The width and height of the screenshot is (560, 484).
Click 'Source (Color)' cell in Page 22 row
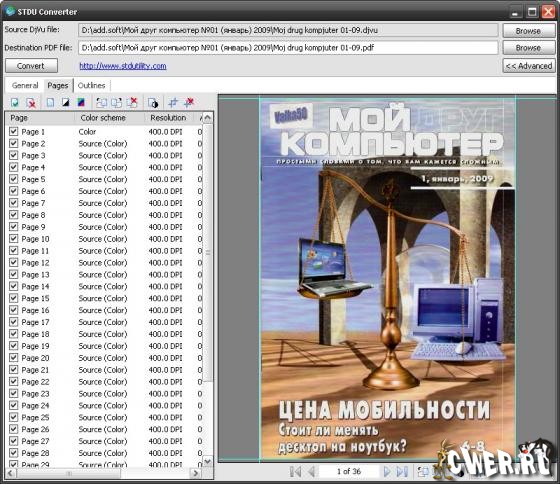click(x=103, y=382)
